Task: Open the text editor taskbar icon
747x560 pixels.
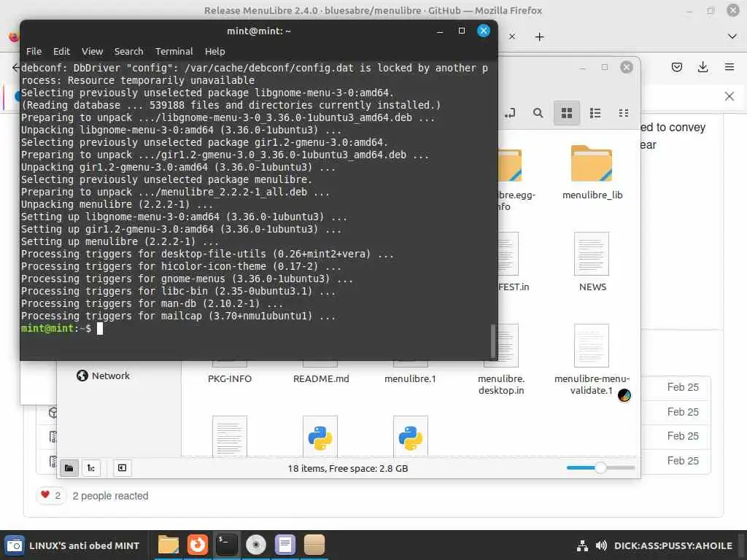Action: pyautogui.click(x=285, y=545)
